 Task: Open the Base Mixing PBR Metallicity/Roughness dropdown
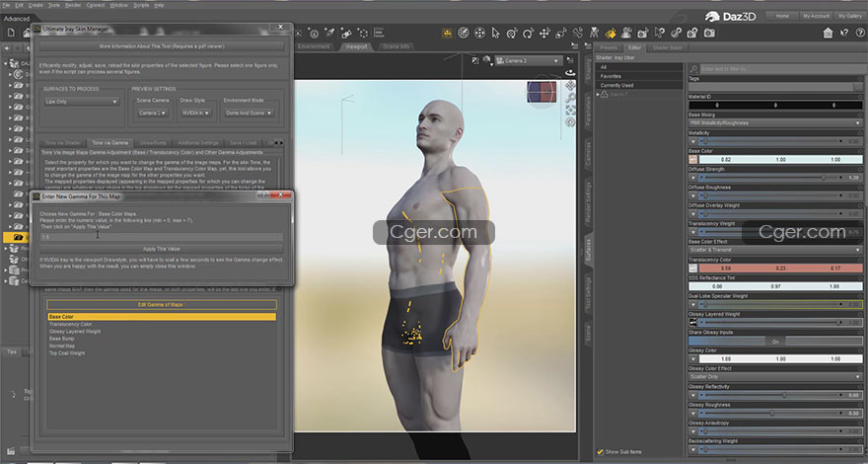pyautogui.click(x=775, y=123)
